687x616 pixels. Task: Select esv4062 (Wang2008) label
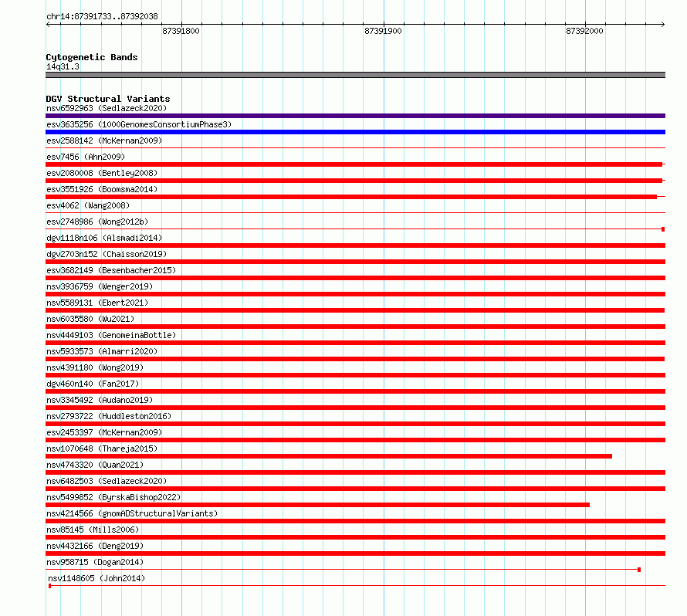[x=88, y=205]
